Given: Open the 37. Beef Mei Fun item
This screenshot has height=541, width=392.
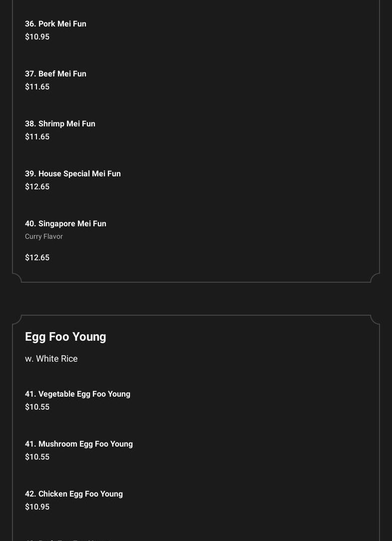Looking at the screenshot, I should click(x=55, y=74).
